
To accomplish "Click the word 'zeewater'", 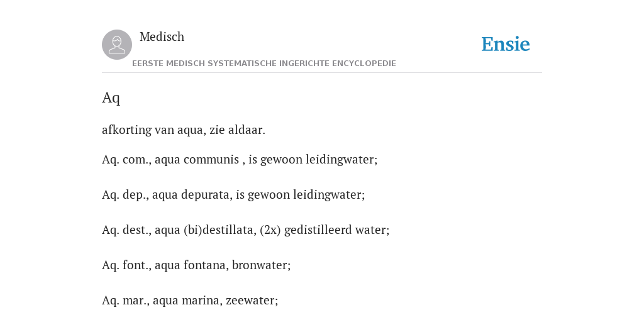I will click(x=250, y=300).
